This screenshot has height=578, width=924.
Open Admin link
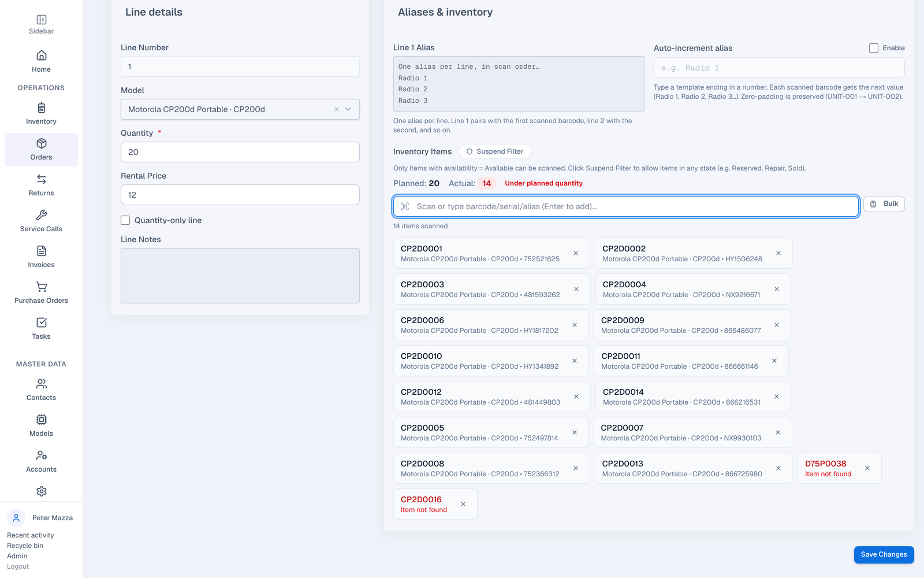tap(17, 556)
